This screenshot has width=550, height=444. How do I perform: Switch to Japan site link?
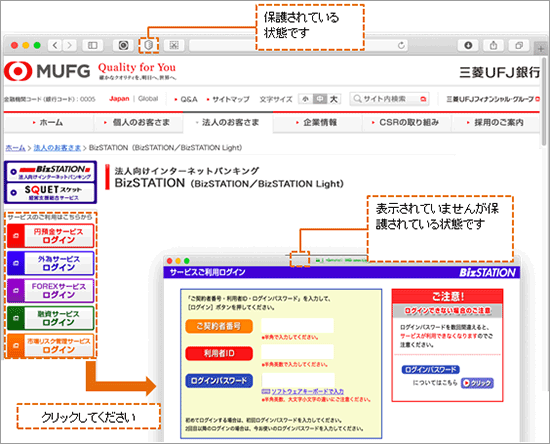click(x=119, y=99)
